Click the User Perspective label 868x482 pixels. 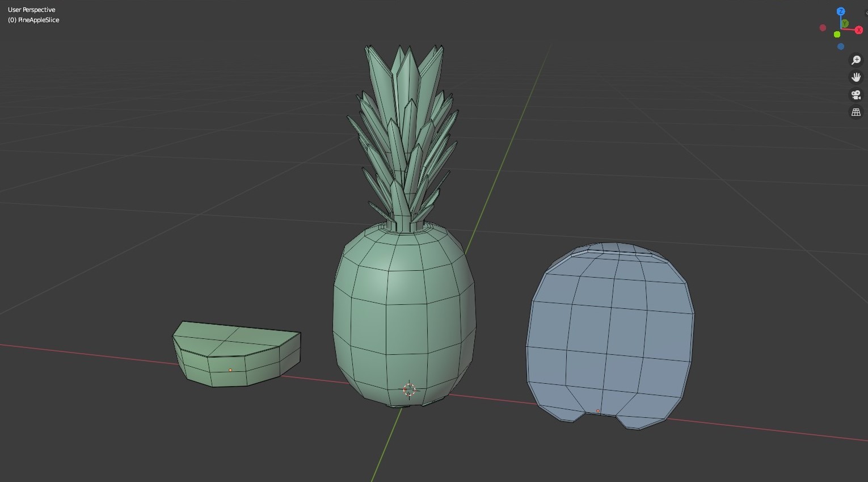coord(32,10)
